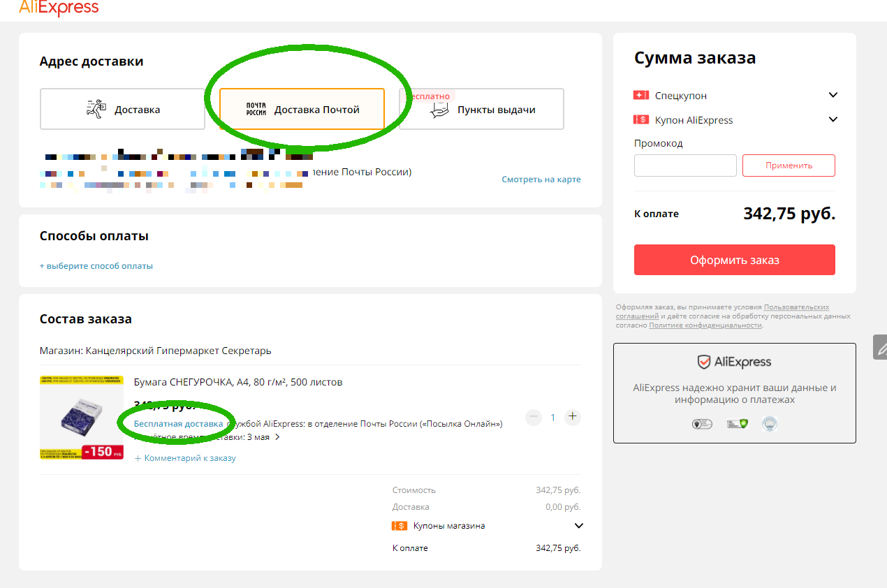Click the feedback pencil icon at edge
Viewport: 887px width, 588px height.
[880, 347]
